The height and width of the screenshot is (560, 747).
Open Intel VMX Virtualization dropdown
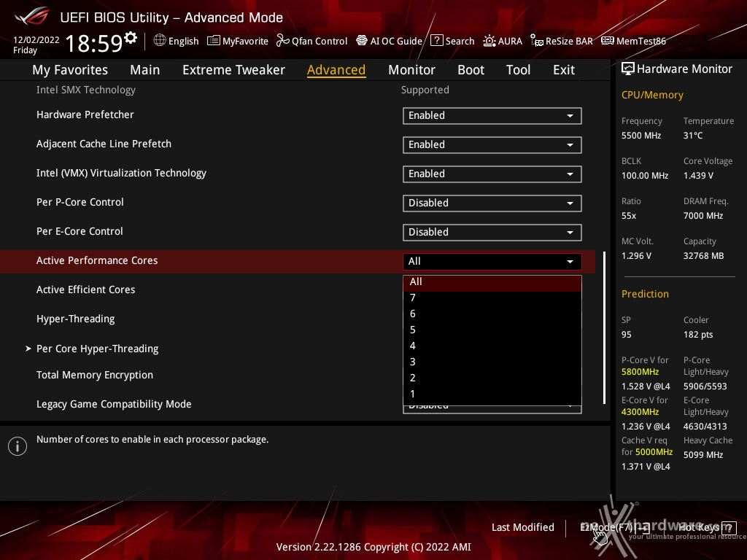click(492, 174)
